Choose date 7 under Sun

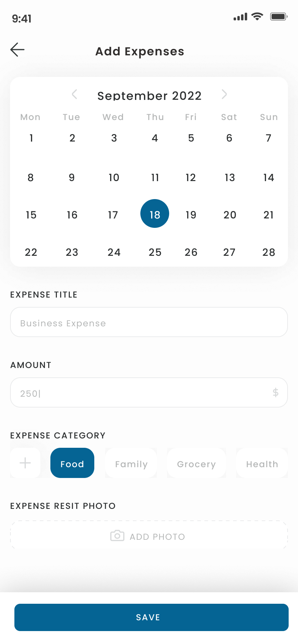tap(268, 138)
